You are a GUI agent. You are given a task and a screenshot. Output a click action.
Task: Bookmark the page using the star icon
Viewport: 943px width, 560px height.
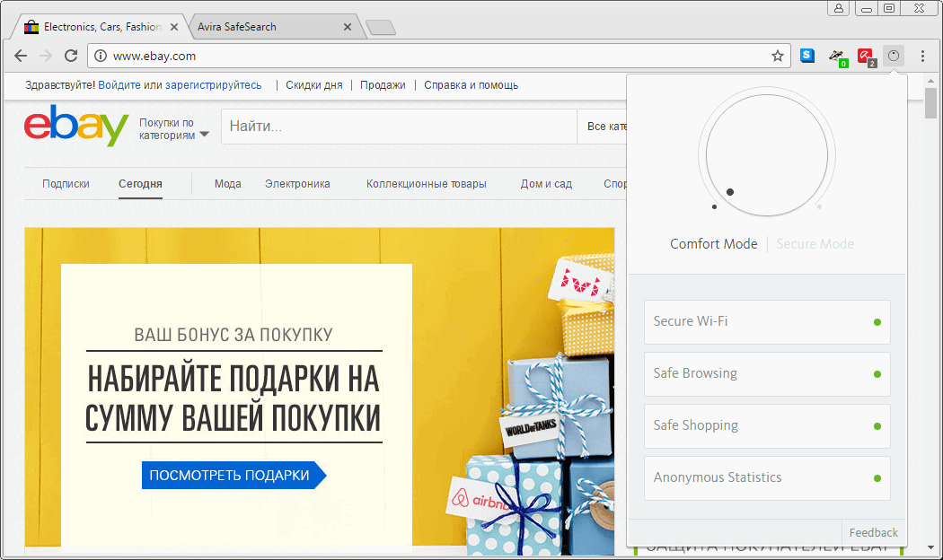777,55
